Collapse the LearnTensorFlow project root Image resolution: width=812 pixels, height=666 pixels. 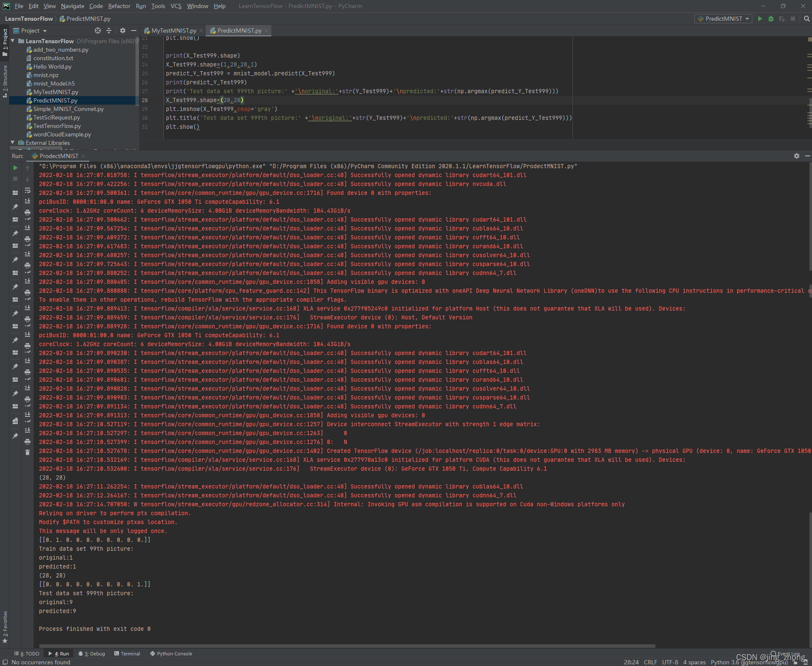13,41
